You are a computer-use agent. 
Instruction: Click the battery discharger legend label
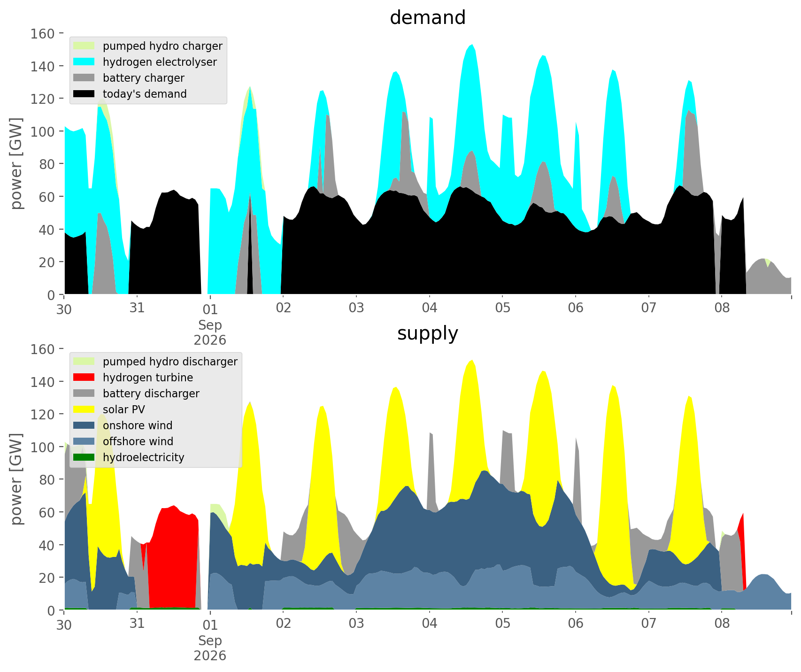click(151, 394)
